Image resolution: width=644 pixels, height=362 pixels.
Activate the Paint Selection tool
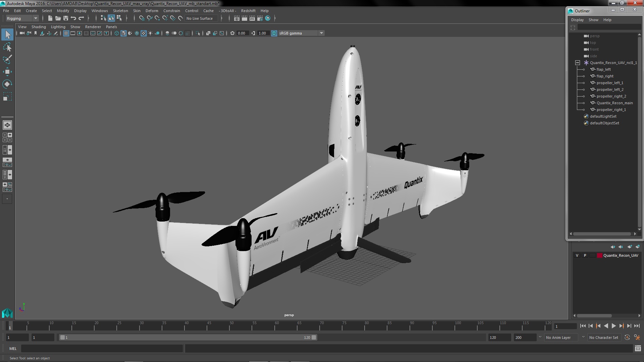coord(7,59)
